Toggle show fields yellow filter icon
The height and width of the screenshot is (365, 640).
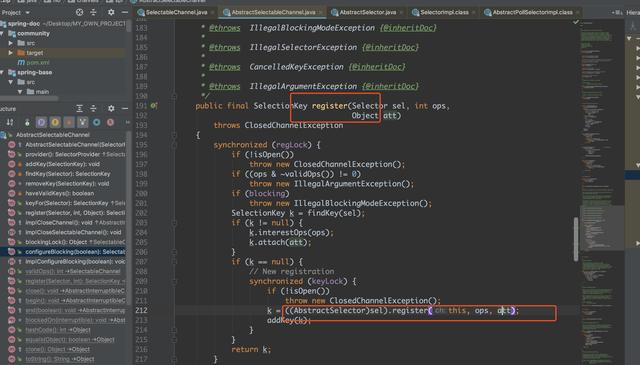click(x=55, y=122)
